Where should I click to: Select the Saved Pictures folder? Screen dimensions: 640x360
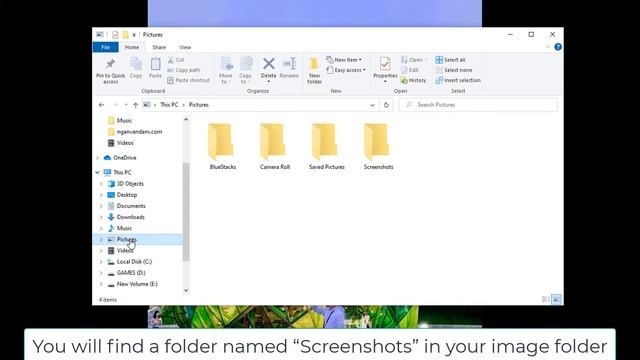(327, 147)
